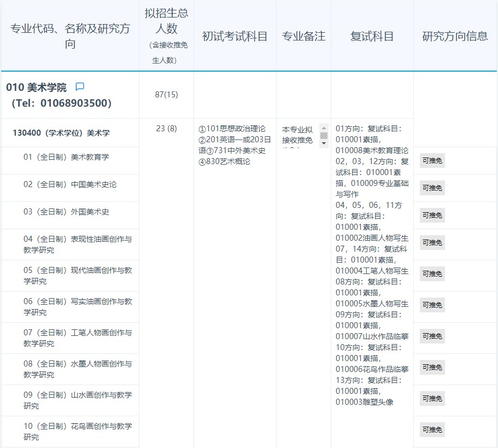
Task: Open research direction 04 表现性油画创作与教学研究
Action: pyautogui.click(x=77, y=245)
